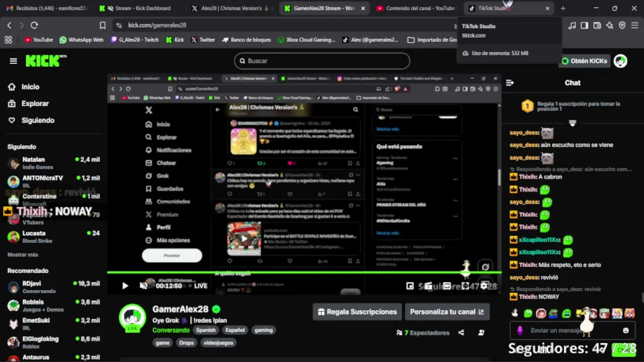
Task: Open the player settings gear
Action: click(484, 286)
